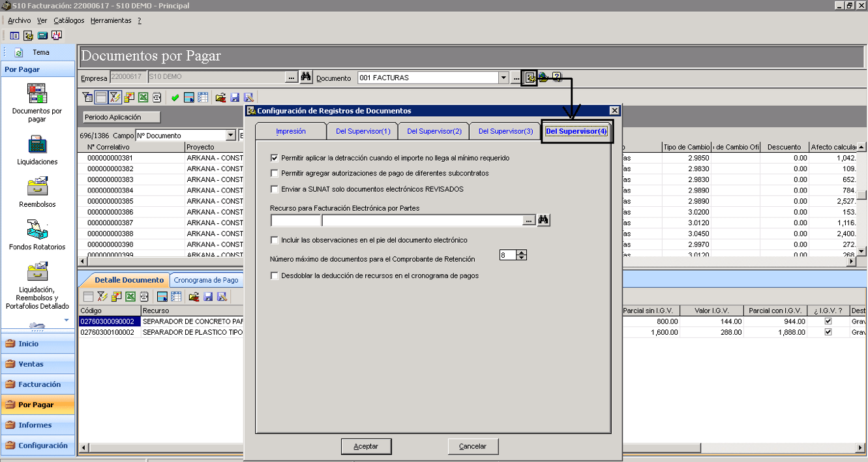
Task: Tick Incluir las observaciones en el pie
Action: (x=275, y=240)
